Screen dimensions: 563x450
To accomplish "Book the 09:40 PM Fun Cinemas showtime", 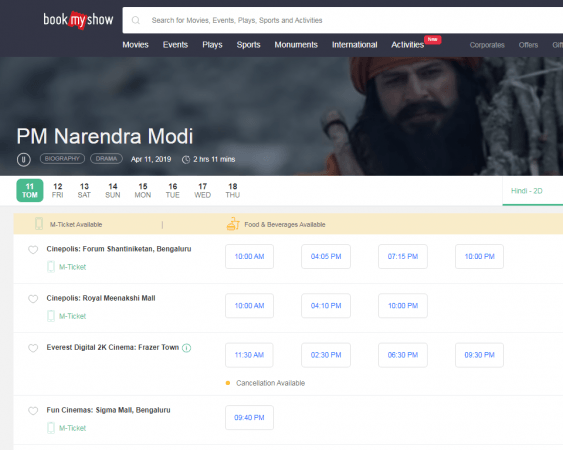I will [x=249, y=417].
